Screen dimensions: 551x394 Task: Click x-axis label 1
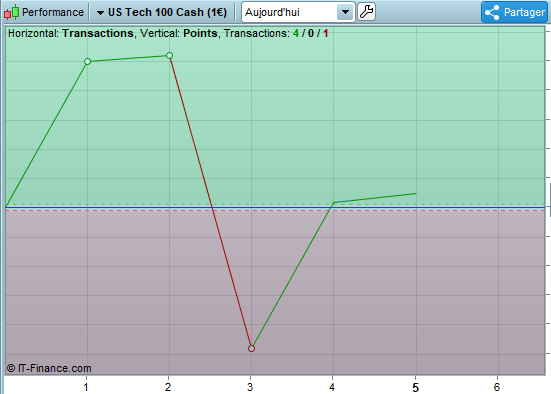pyautogui.click(x=86, y=387)
